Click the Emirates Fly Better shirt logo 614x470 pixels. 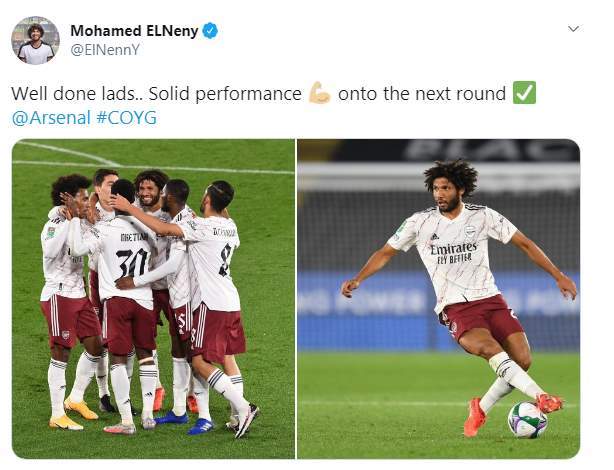point(453,253)
